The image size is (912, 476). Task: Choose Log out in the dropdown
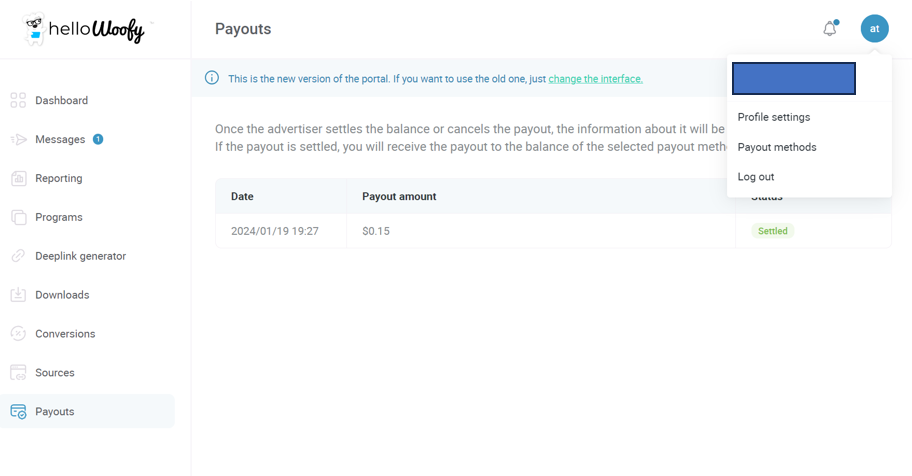pyautogui.click(x=756, y=177)
